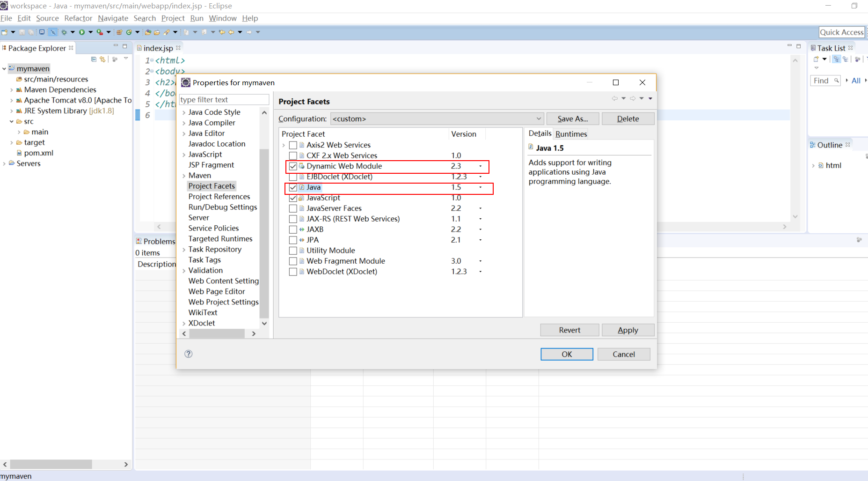
Task: Expand the Servers project node
Action: [x=4, y=163]
